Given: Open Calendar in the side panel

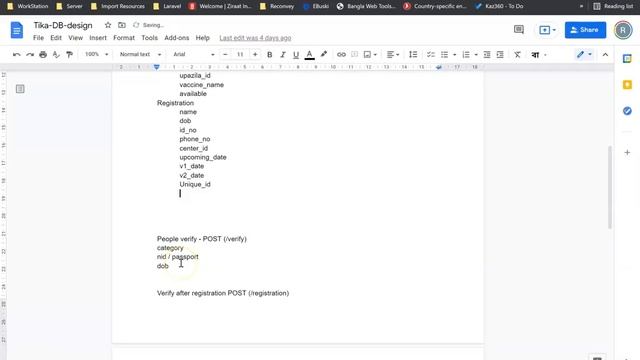Looking at the screenshot, I should 627,59.
